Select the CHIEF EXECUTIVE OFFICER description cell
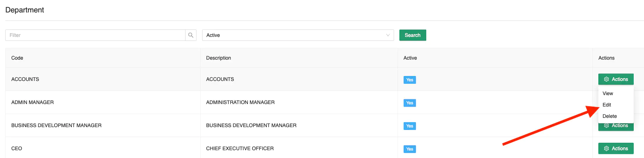 (x=240, y=148)
